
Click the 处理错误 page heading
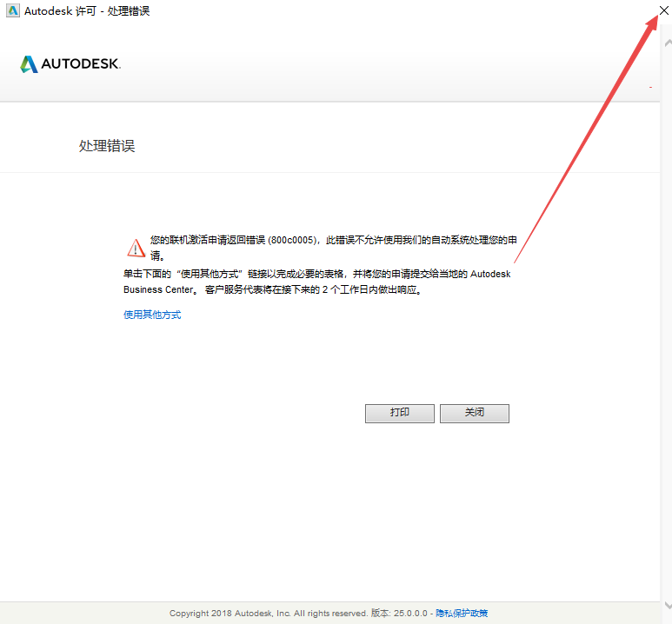click(107, 146)
